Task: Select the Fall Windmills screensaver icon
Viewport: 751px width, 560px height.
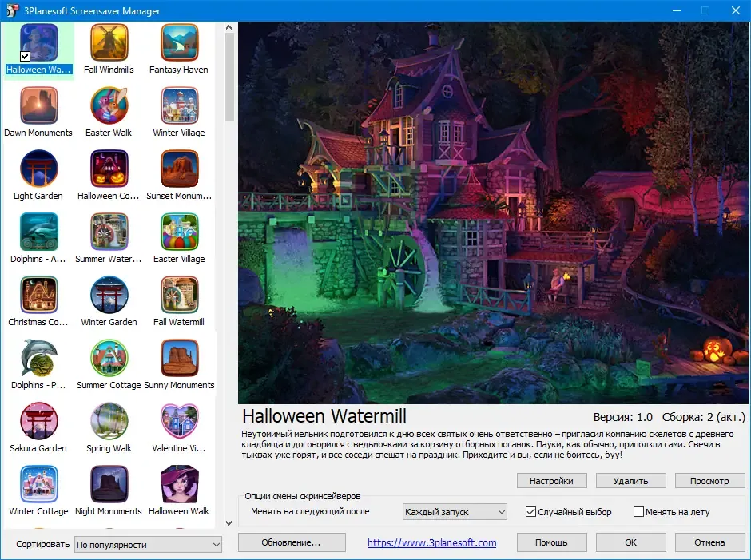Action: [109, 42]
